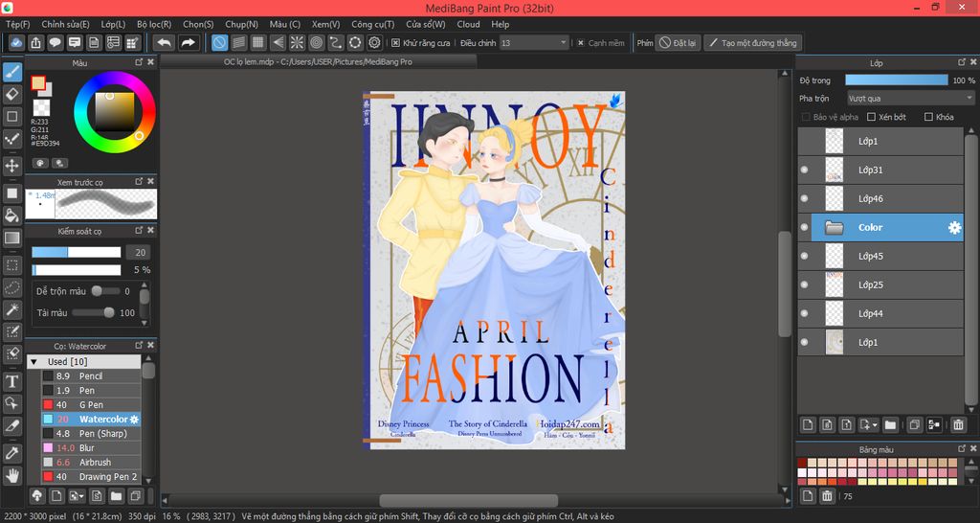Click the export/share icon in toolbar
The image size is (980, 523).
(x=35, y=42)
